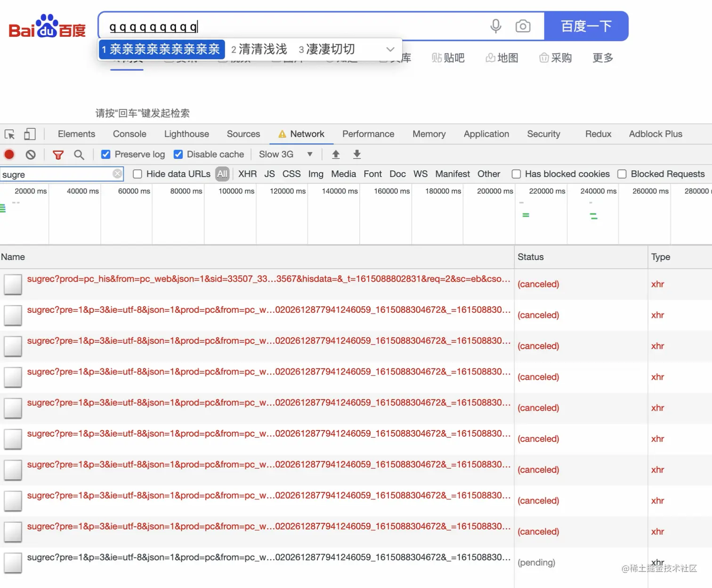Open 地图 link

pyautogui.click(x=502, y=57)
